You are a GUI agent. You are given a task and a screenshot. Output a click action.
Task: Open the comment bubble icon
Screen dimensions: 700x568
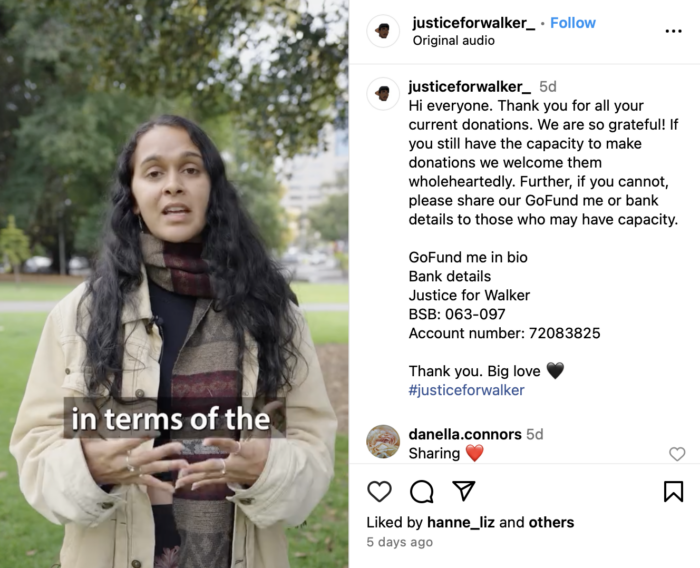(x=421, y=492)
